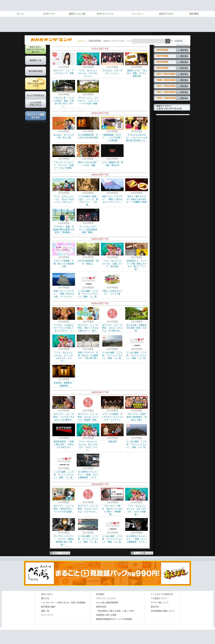215x644 pixels.
Task: Click the 詳細検索 button
Action: (178, 41)
